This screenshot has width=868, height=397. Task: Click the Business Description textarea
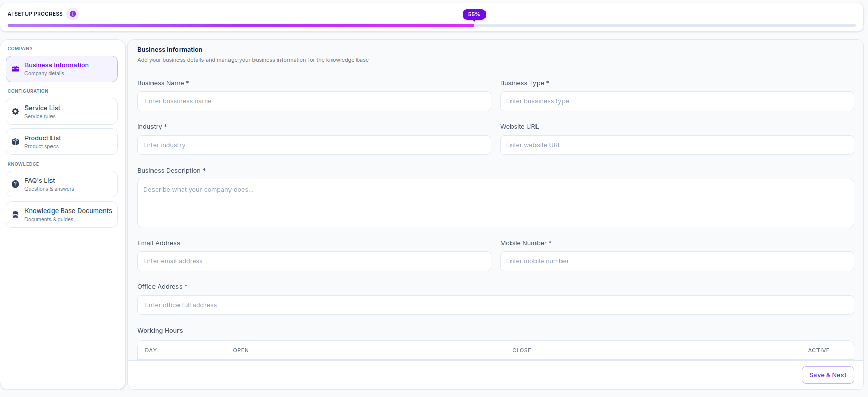(496, 203)
